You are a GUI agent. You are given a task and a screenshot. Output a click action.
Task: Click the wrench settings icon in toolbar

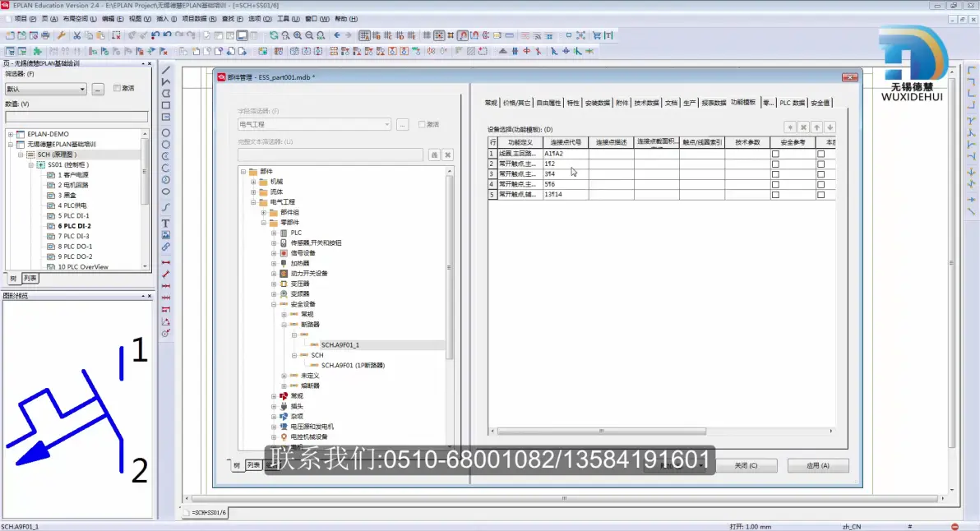[x=61, y=35]
